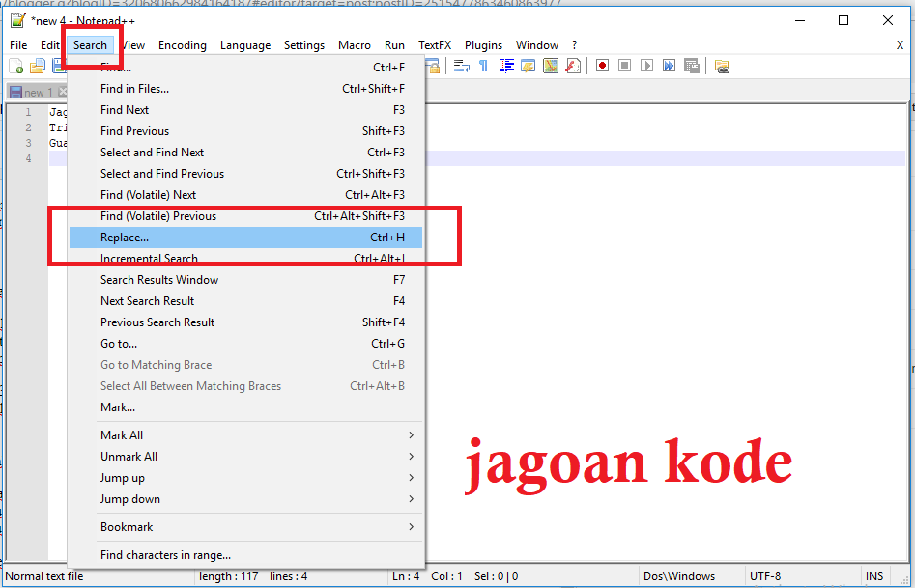This screenshot has width=915, height=588.
Task: Click the Dos\Windows line ending status field
Action: [690, 575]
